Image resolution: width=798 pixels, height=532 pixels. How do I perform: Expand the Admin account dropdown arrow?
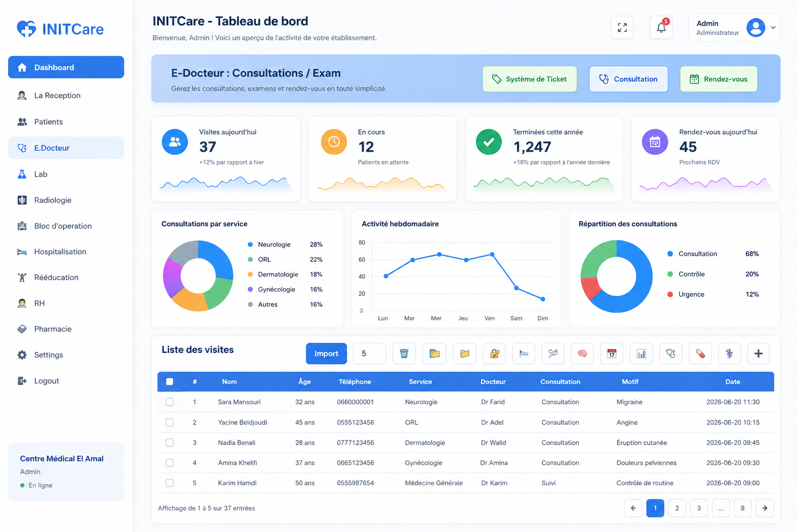773,28
